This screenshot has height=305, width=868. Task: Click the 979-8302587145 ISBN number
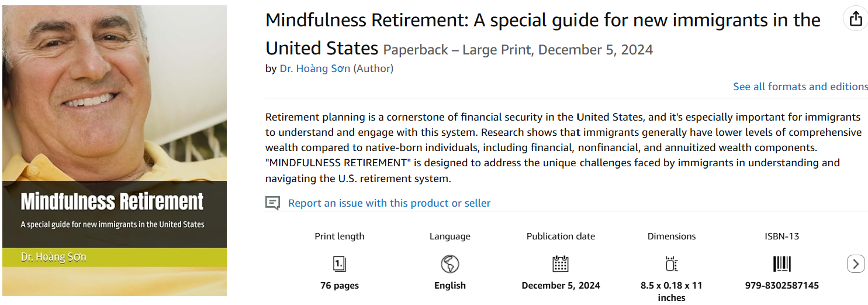[781, 286]
